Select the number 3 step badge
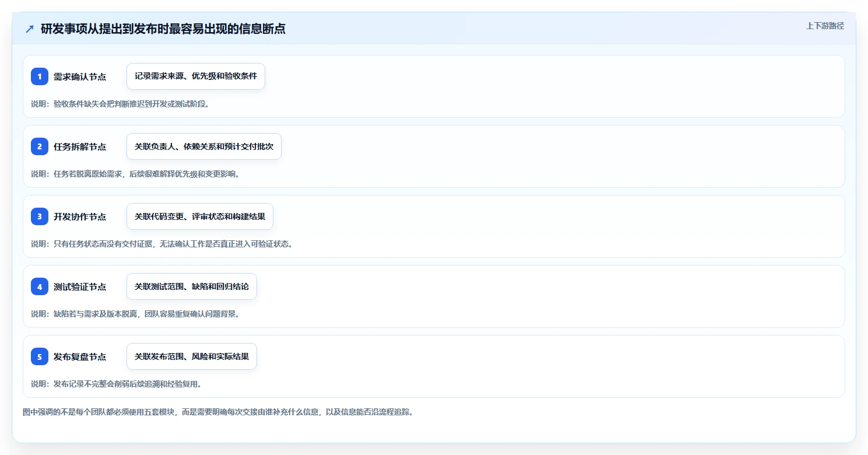Screen dimensions: 868x455 pyautogui.click(x=40, y=216)
